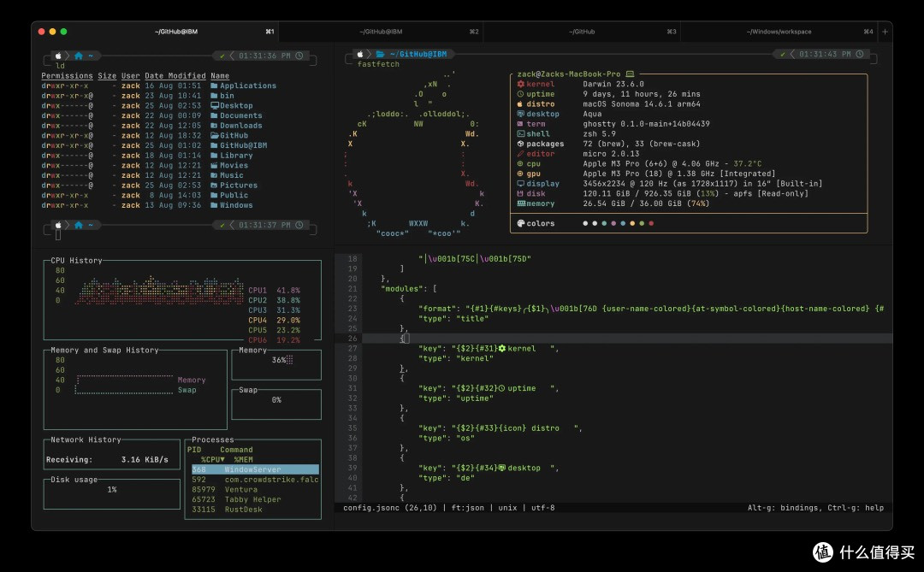The image size is (924, 572).
Task: Click the kernel gear icon in fastfetch
Action: (x=520, y=85)
